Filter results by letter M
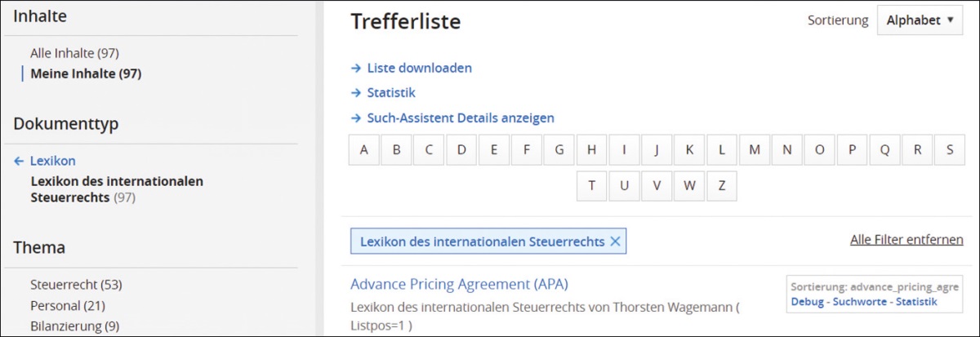 [x=755, y=150]
